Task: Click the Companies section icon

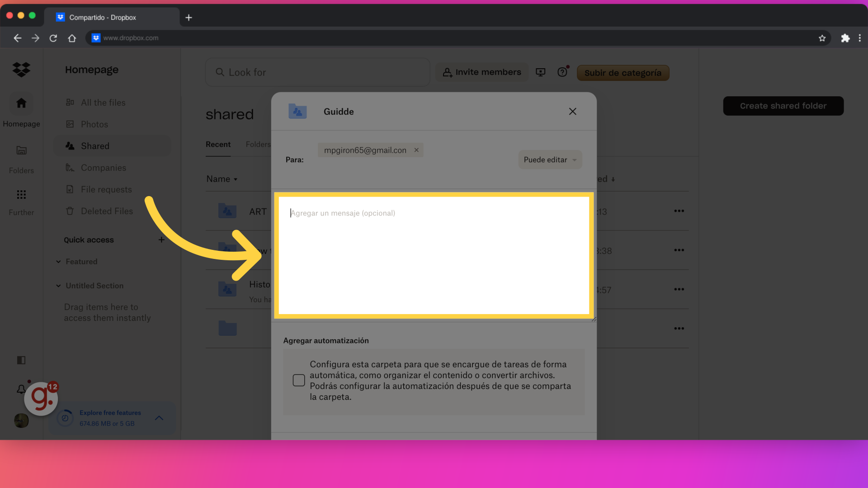Action: tap(70, 168)
